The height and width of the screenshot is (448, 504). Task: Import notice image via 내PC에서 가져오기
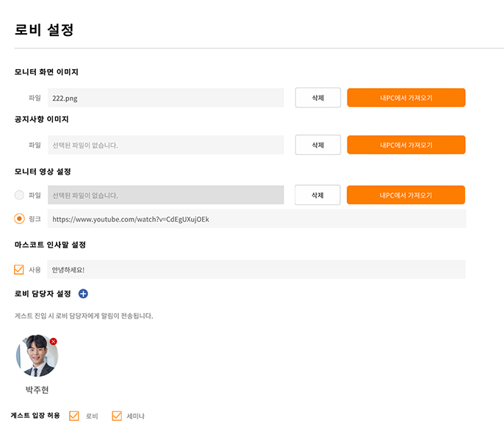pos(406,145)
